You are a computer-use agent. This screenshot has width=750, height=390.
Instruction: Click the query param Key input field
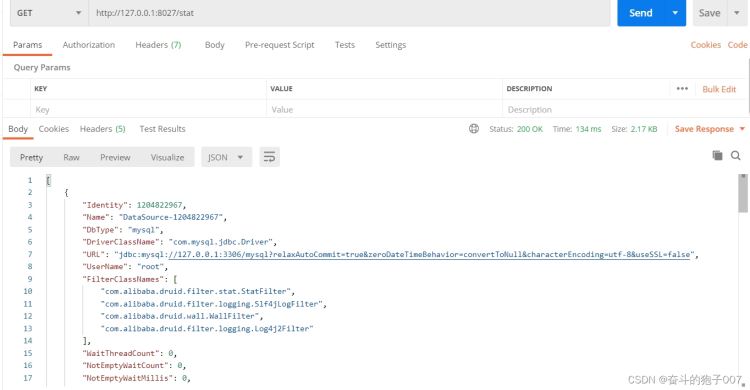(148, 110)
